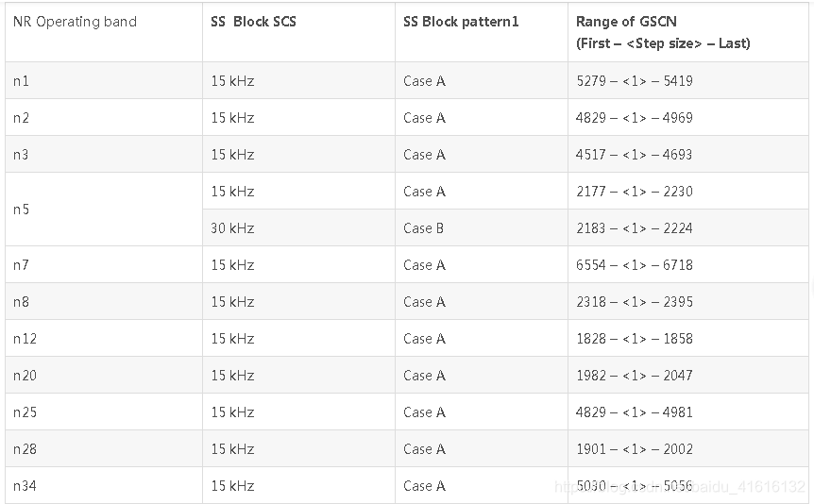Click the SS Block pattern1 column header
Image resolution: width=814 pixels, height=504 pixels.
point(461,22)
